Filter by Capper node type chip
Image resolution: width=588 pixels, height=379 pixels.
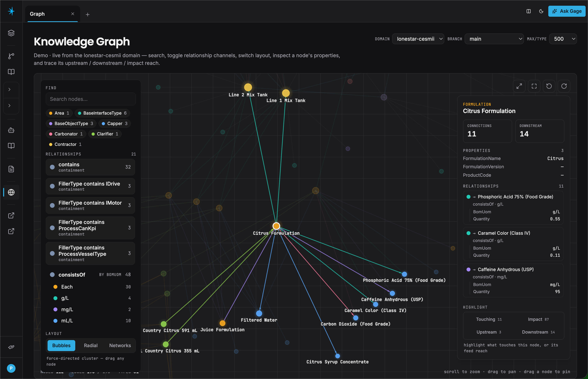[115, 123]
